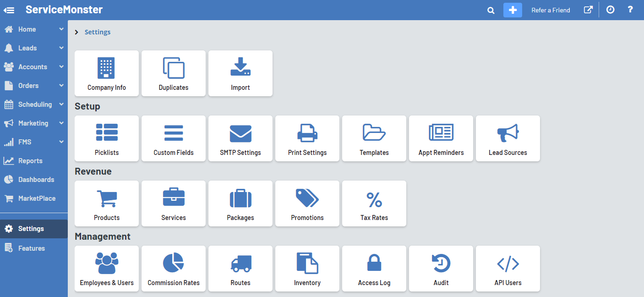The image size is (644, 297).
Task: Select the SMTP Settings envelope icon
Action: 240,133
